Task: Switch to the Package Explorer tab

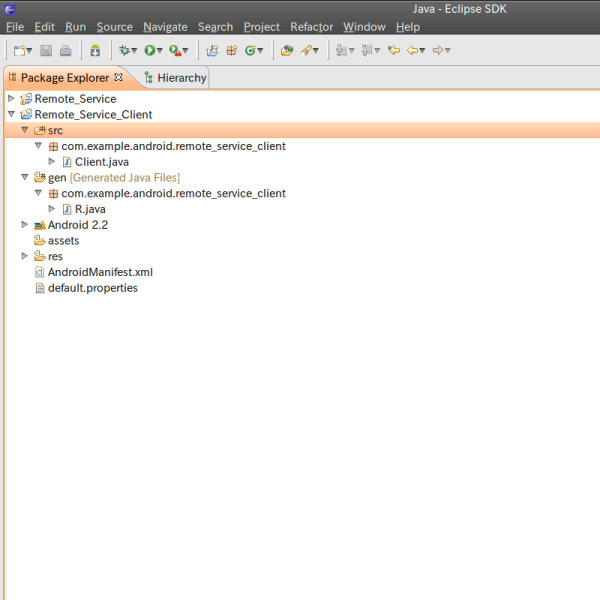Action: click(x=65, y=78)
